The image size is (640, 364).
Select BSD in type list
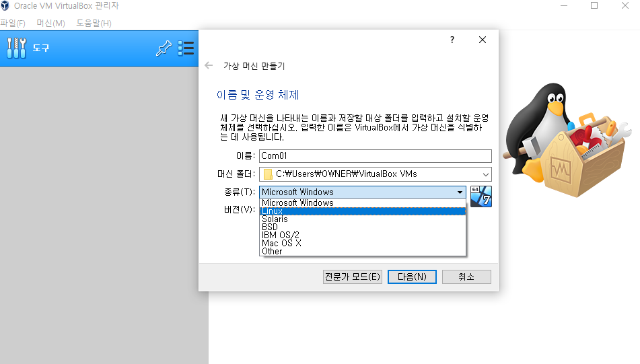(363, 227)
